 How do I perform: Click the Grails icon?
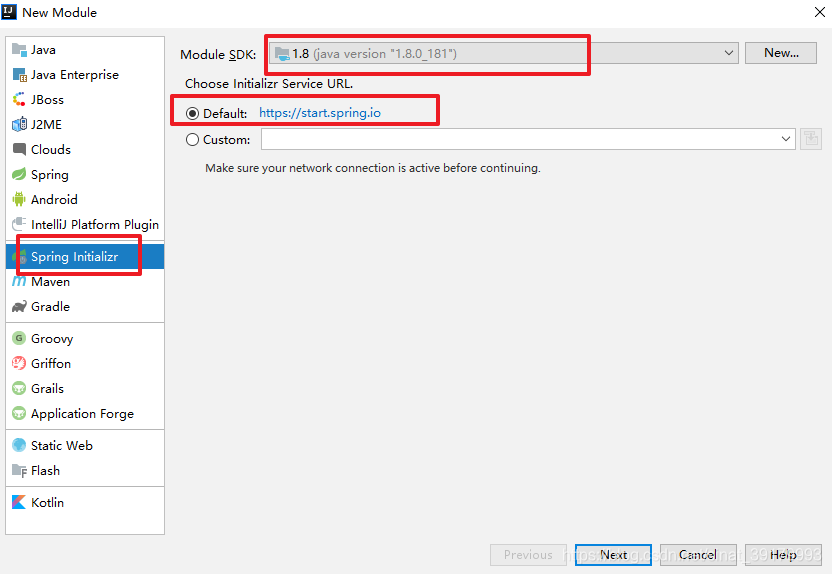tap(19, 388)
